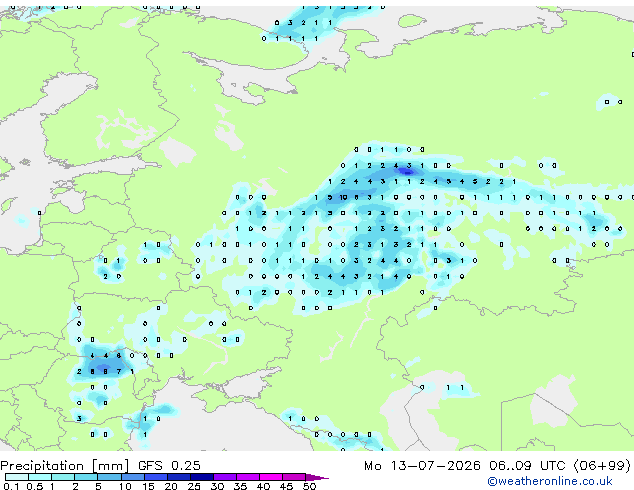Click the 0.5–1 mm legend color swatch

coord(40,477)
